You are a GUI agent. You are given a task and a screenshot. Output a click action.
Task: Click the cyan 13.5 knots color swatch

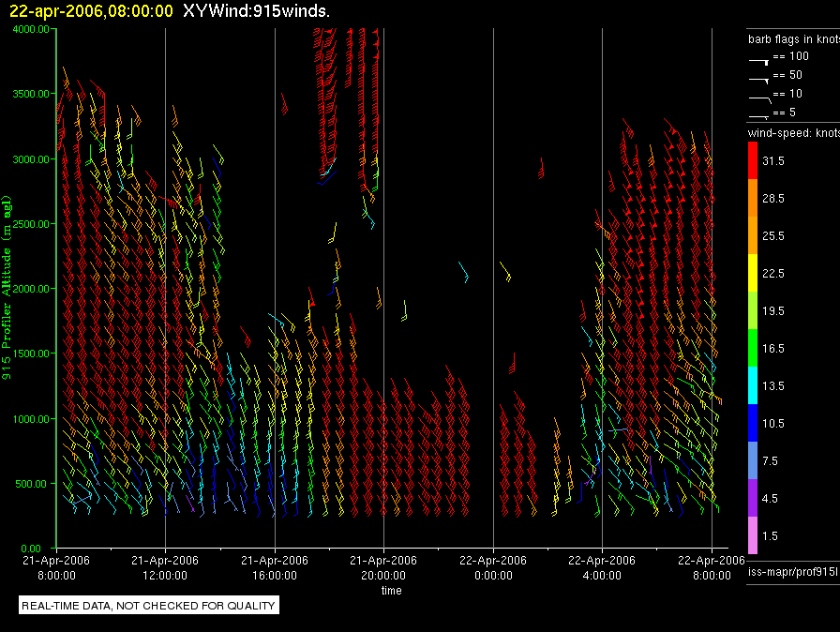pos(753,385)
